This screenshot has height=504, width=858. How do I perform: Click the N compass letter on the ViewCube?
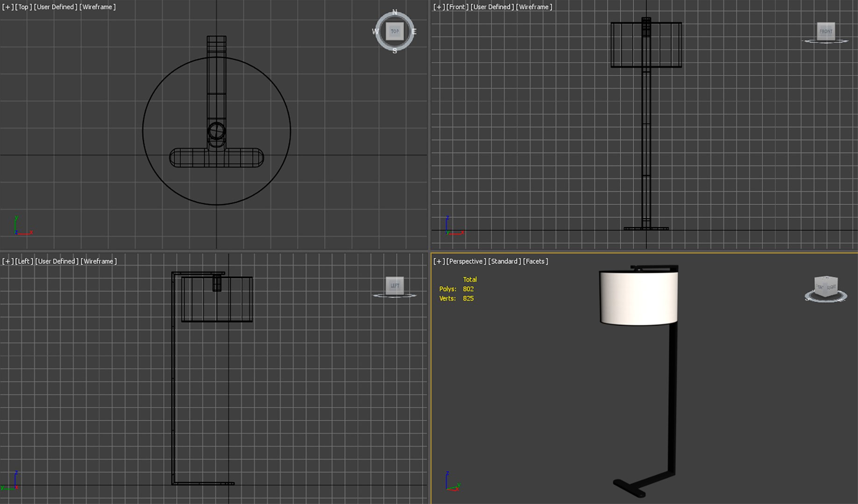coord(395,12)
